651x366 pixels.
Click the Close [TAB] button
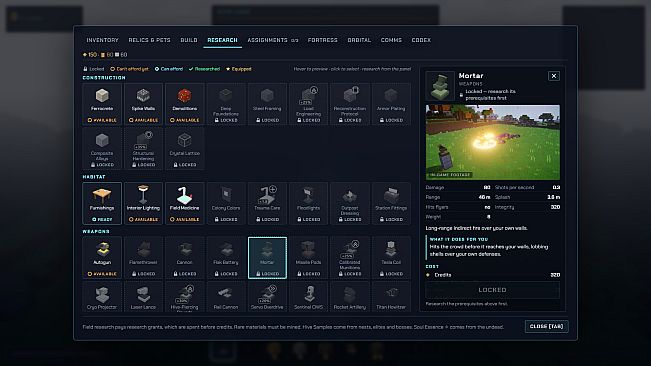pos(546,327)
